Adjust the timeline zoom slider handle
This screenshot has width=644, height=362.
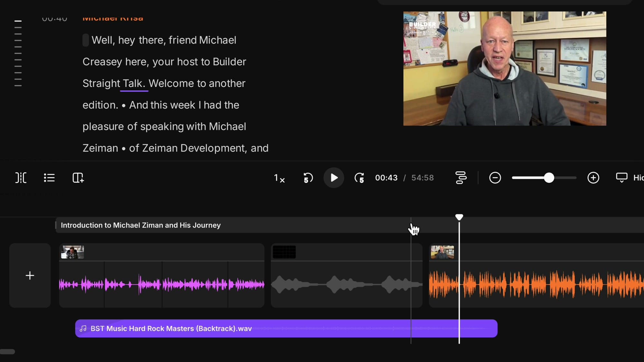click(549, 178)
